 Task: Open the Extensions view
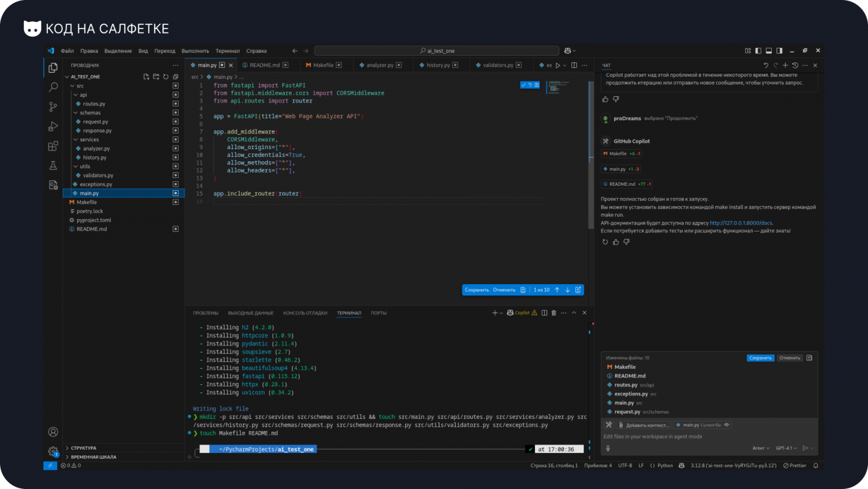pos(53,146)
